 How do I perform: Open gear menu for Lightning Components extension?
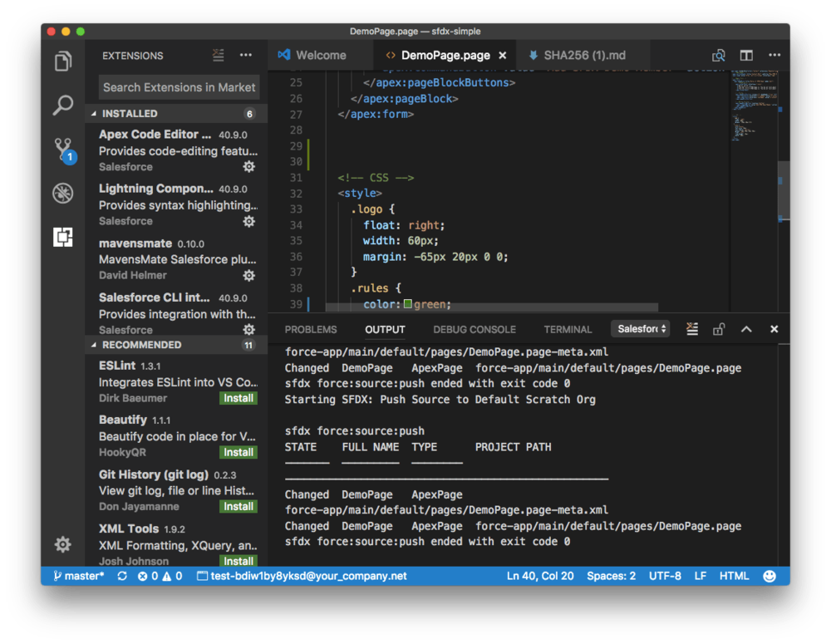(x=248, y=221)
